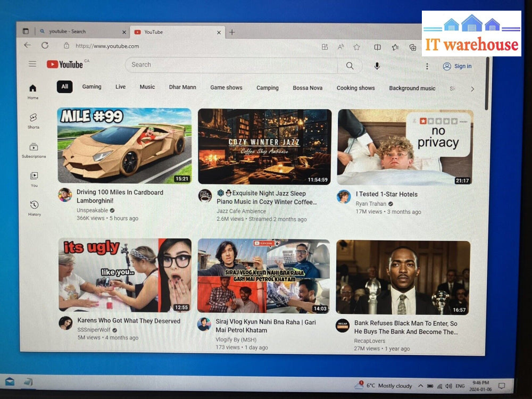The image size is (532, 399).
Task: Open system tray hidden icons chevron
Action: click(x=420, y=386)
